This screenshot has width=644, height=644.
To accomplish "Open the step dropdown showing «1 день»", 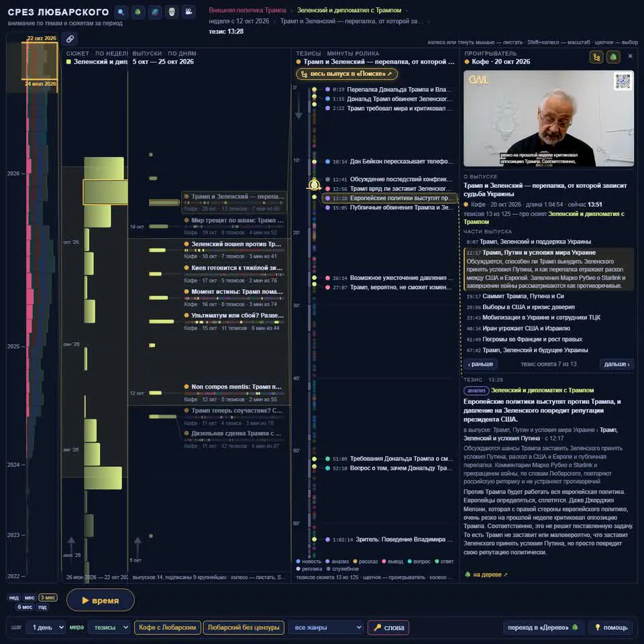I will click(x=45, y=627).
